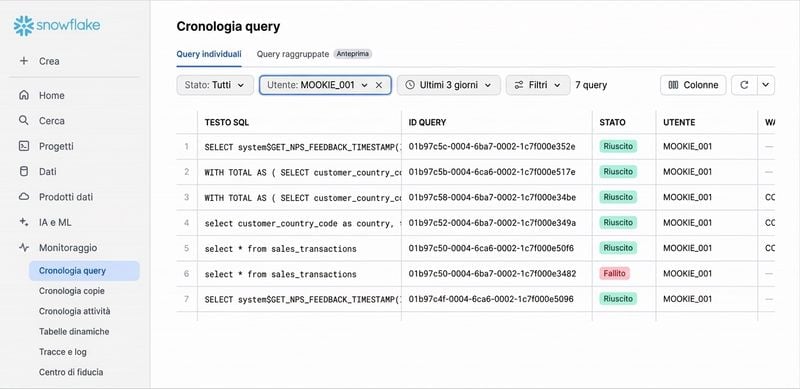The height and width of the screenshot is (389, 800).
Task: Click the Dati database icon
Action: click(23, 172)
